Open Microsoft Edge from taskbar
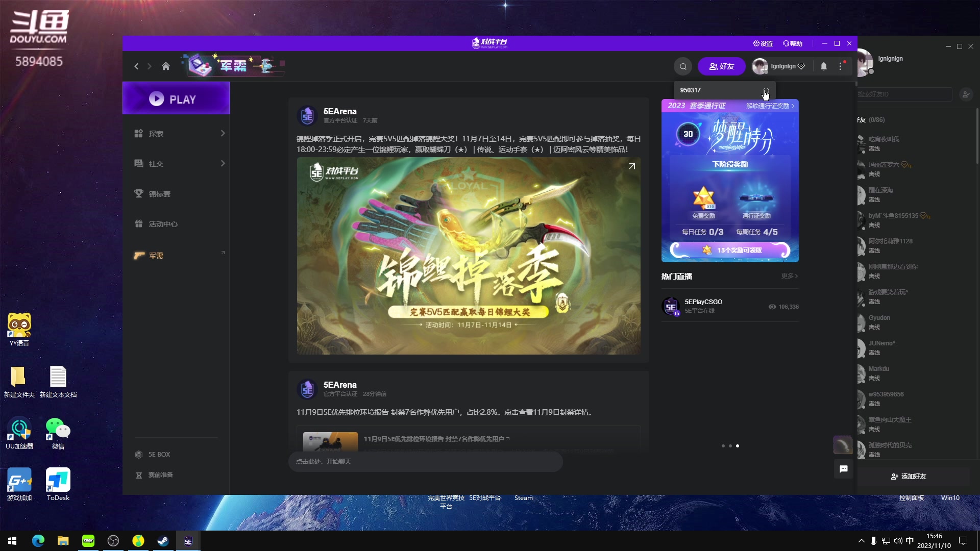The image size is (980, 551). [x=38, y=541]
